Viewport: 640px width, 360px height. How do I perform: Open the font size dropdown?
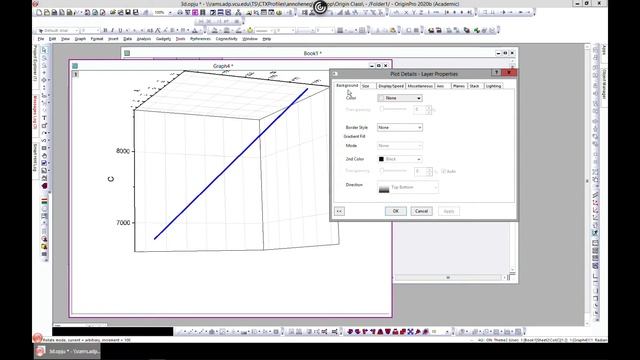pyautogui.click(x=97, y=31)
